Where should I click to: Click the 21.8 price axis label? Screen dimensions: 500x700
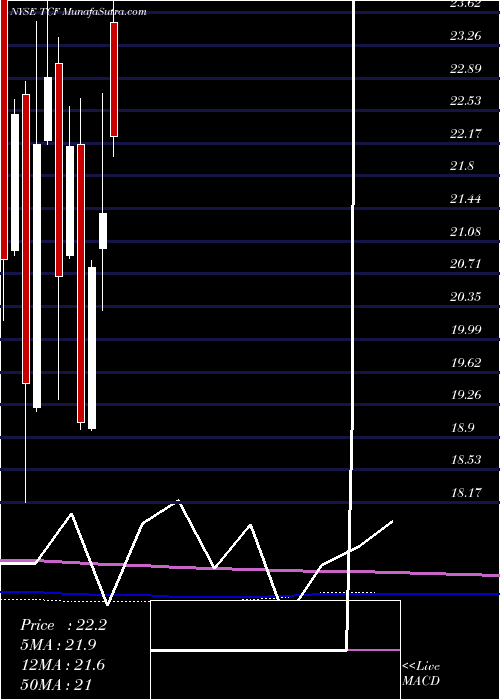click(462, 166)
